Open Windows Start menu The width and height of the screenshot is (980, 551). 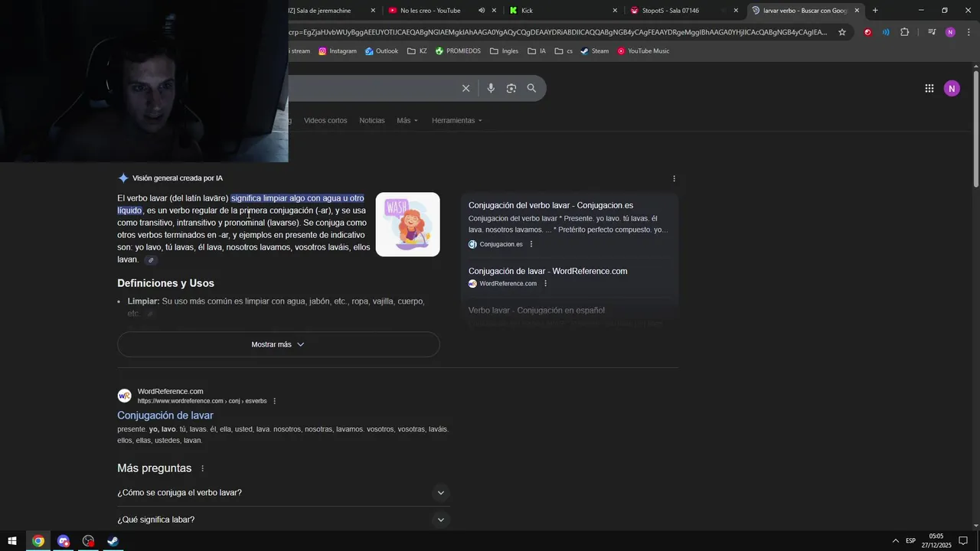click(12, 541)
